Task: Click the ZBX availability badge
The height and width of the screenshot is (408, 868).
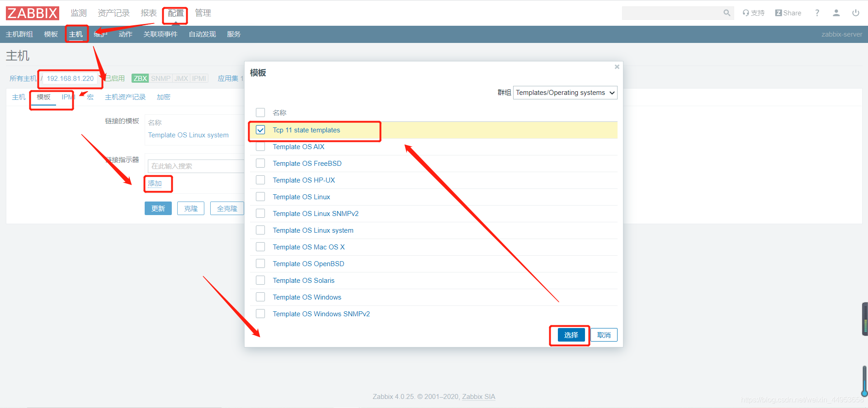Action: [x=140, y=79]
